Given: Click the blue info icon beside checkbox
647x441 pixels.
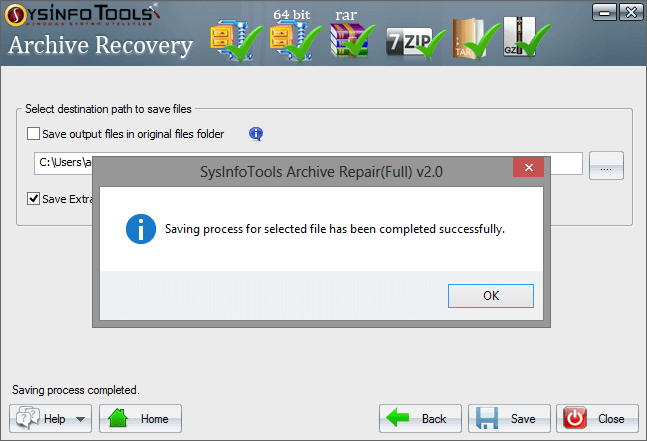Looking at the screenshot, I should point(256,134).
